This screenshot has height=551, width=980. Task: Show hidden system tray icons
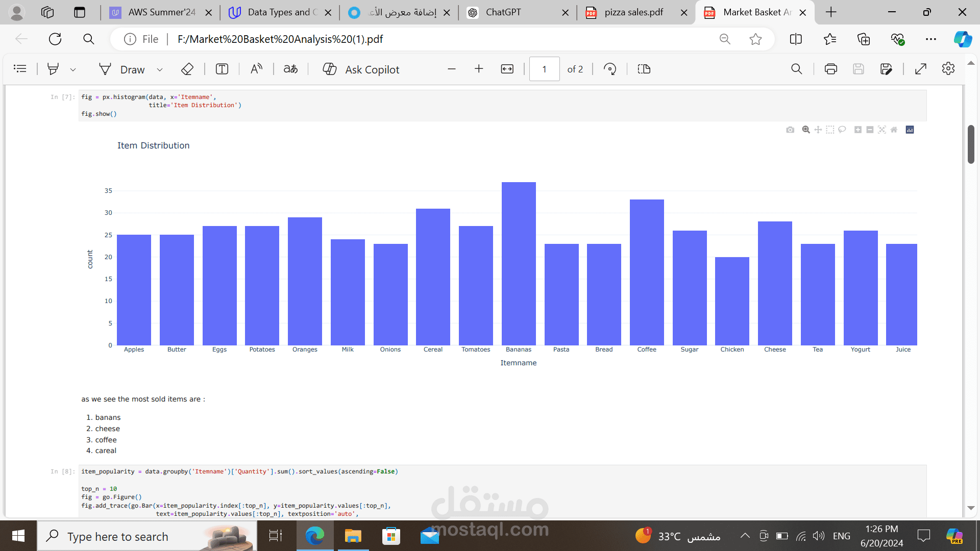click(745, 536)
